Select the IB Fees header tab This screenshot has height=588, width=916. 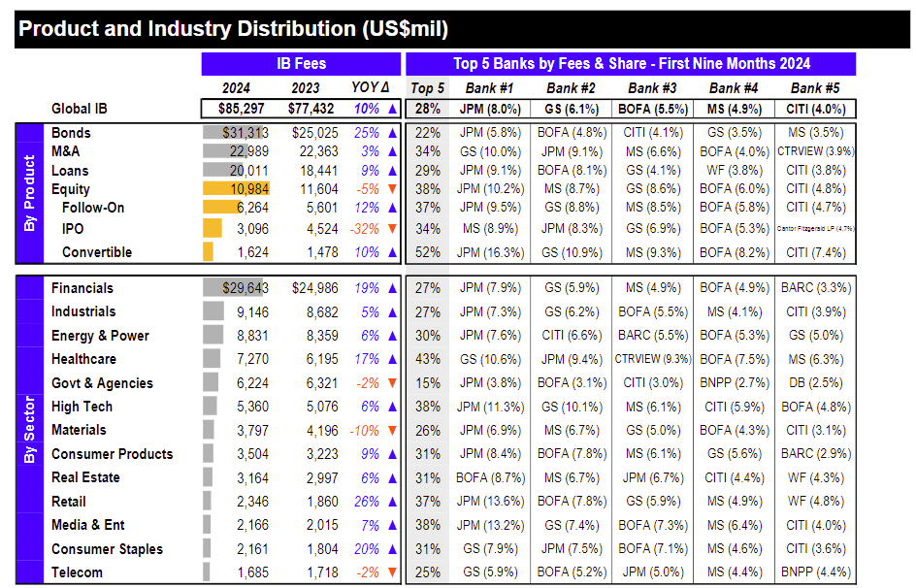[302, 64]
